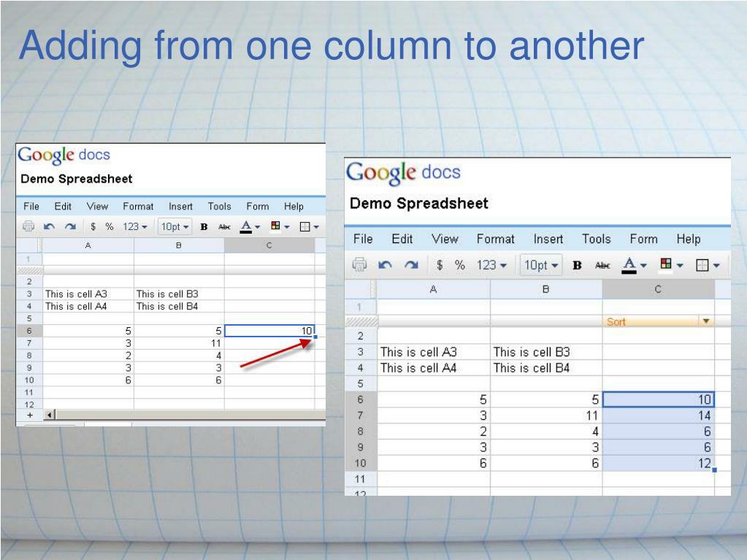Image resolution: width=747 pixels, height=560 pixels.
Task: Open 123 number format dropdown, right spreadsheet
Action: pos(491,265)
